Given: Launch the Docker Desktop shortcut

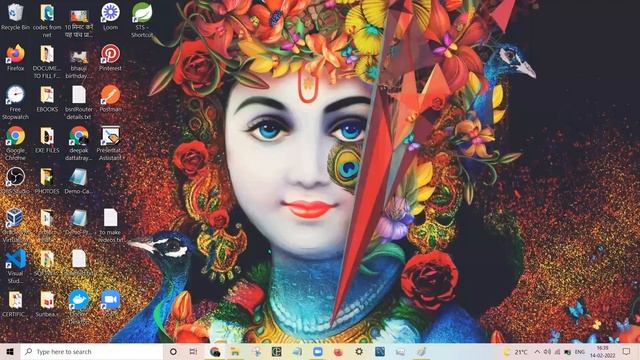Looking at the screenshot, I should (x=79, y=307).
